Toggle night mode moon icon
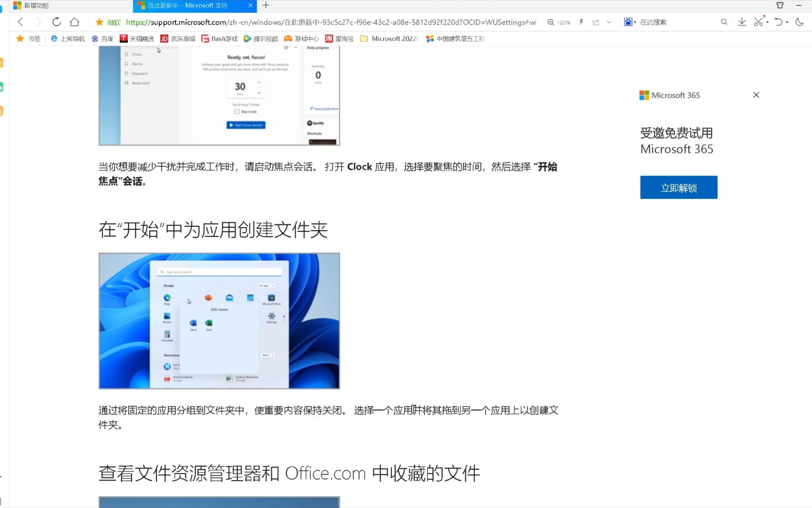The width and height of the screenshot is (812, 508). tap(799, 22)
